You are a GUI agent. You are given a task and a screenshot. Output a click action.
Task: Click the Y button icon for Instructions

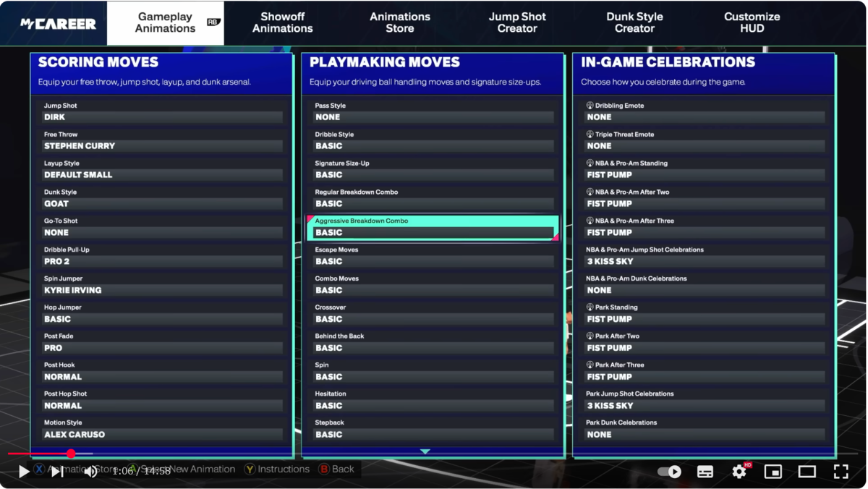250,469
